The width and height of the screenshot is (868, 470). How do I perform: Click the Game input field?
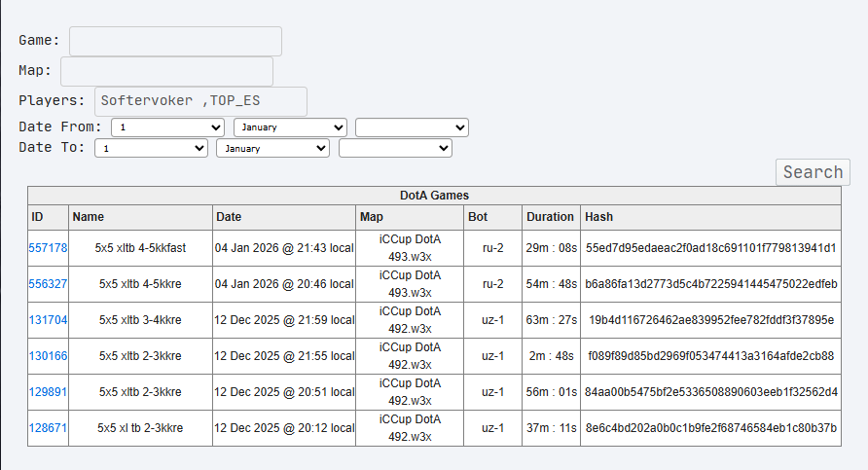[175, 41]
